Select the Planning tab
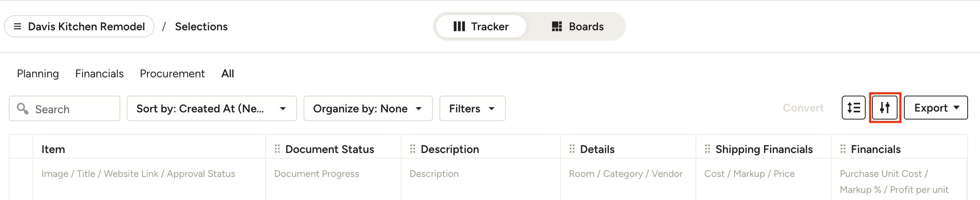This screenshot has height=200, width=980. [x=38, y=74]
